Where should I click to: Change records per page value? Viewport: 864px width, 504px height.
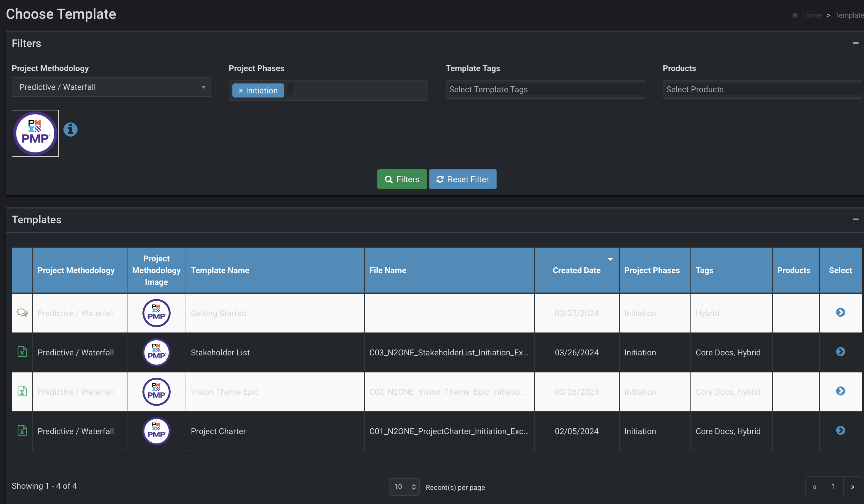point(404,487)
